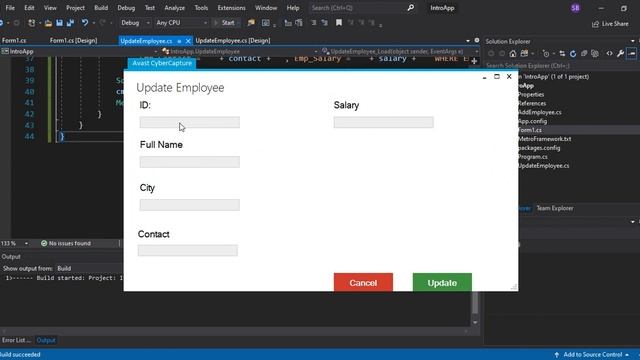The width and height of the screenshot is (640, 360).
Task: Click the Salary input field
Action: [x=384, y=122]
